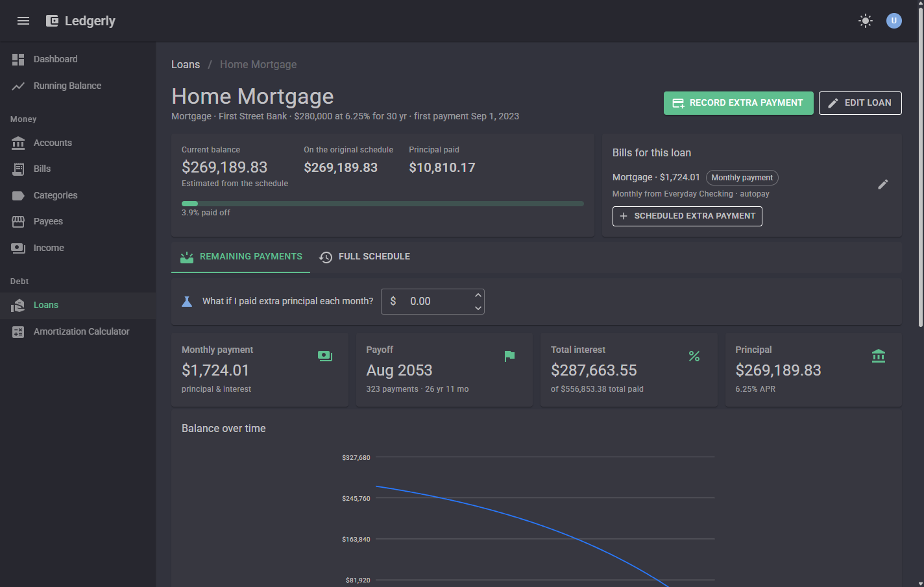
Task: Click the flask icon beside what-if question
Action: point(187,302)
